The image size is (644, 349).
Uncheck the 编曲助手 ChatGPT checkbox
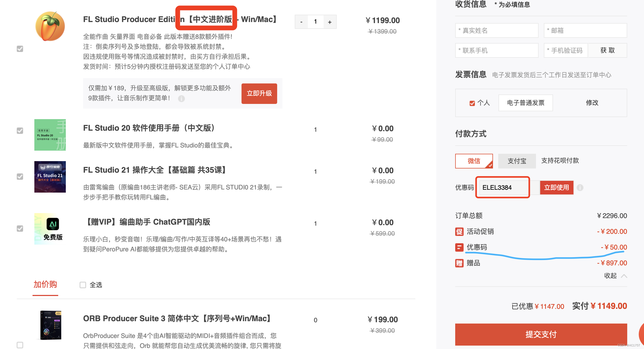click(20, 229)
